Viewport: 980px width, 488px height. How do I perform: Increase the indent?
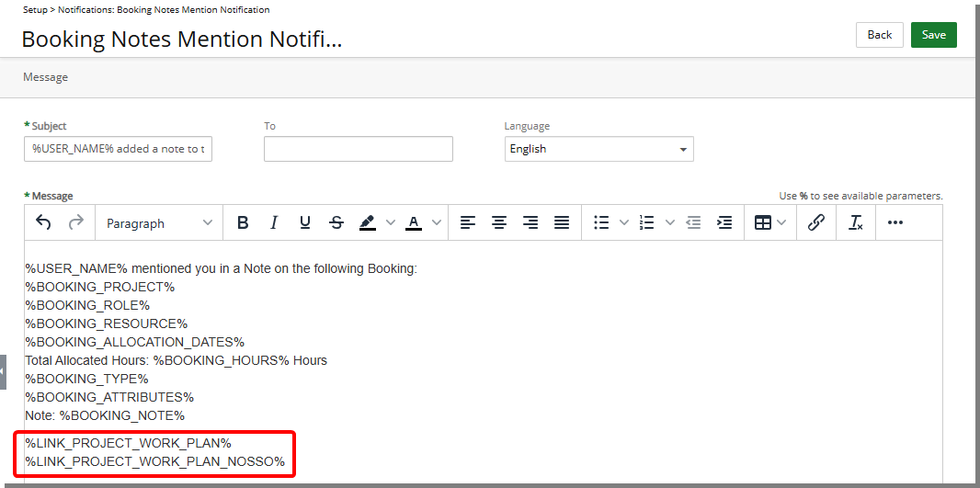point(724,222)
